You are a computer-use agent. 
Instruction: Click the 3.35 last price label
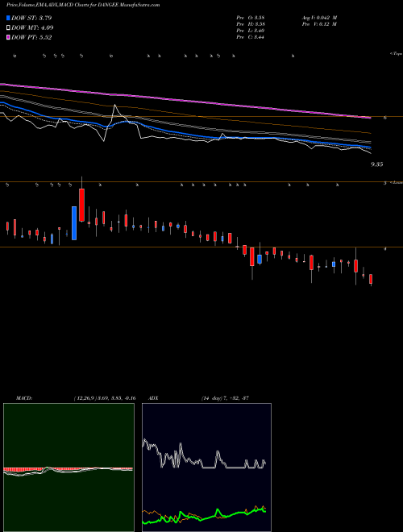[x=377, y=164]
